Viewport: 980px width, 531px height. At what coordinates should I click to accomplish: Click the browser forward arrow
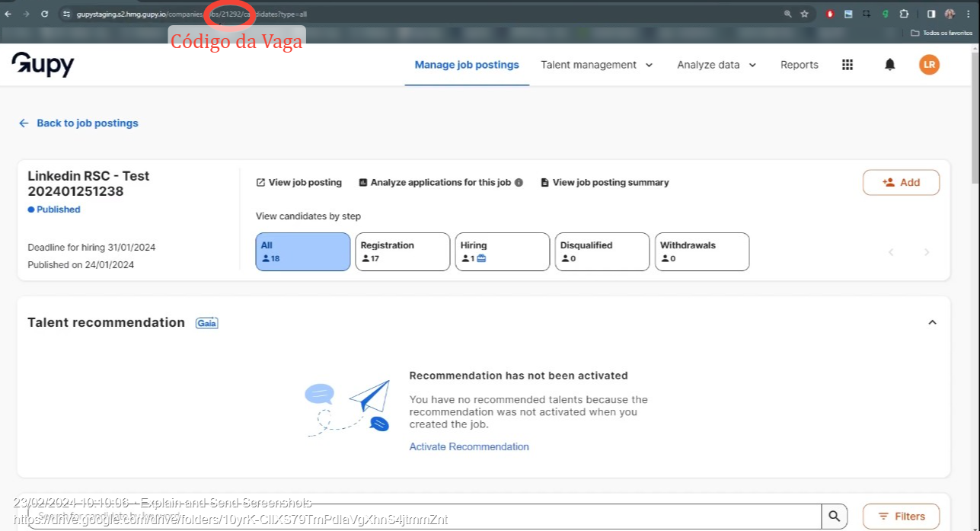(26, 14)
